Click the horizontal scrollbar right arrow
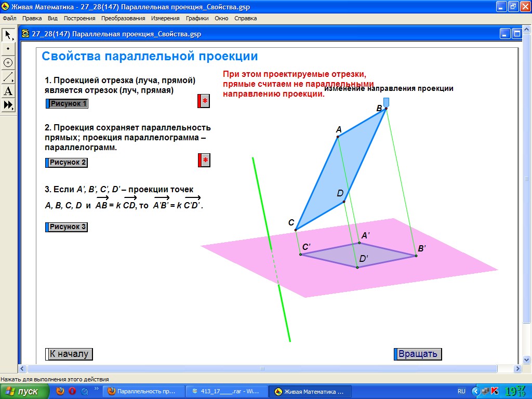 tap(517, 368)
